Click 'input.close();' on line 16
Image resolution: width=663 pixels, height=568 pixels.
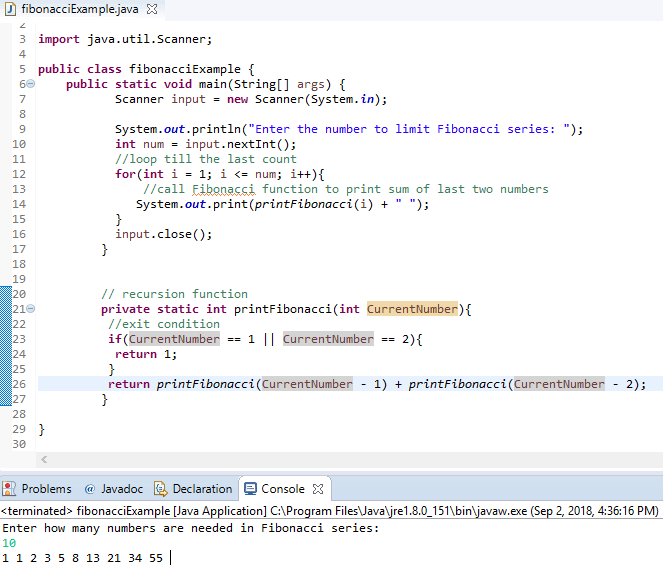pyautogui.click(x=164, y=234)
